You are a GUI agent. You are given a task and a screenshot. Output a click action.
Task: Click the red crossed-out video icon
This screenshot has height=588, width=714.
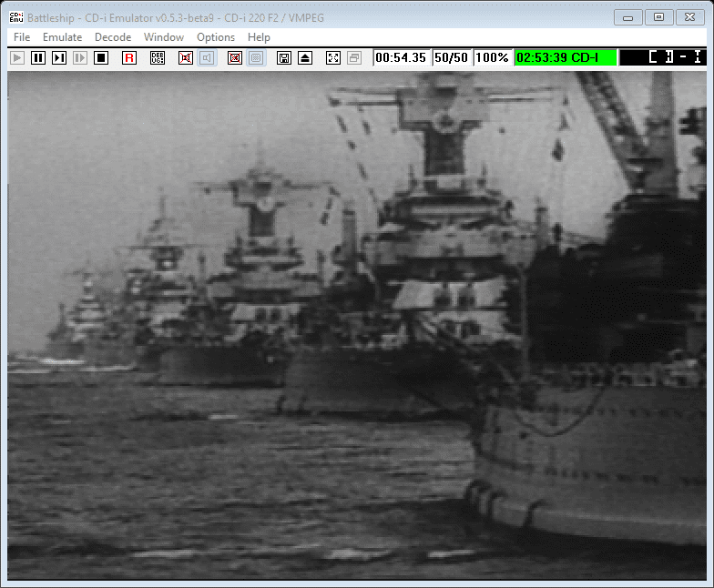tap(186, 57)
